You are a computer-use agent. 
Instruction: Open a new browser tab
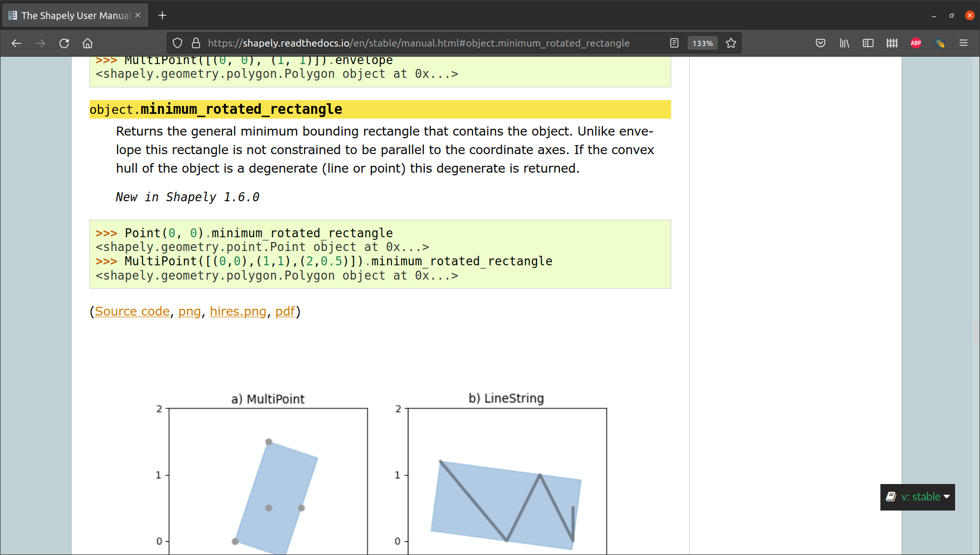163,15
